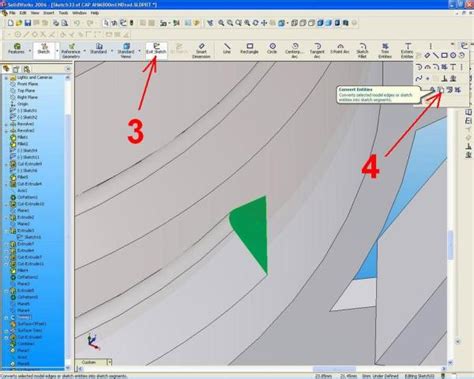The width and height of the screenshot is (474, 379).
Task: Switch to Wireframe display style
Action: 294,23
